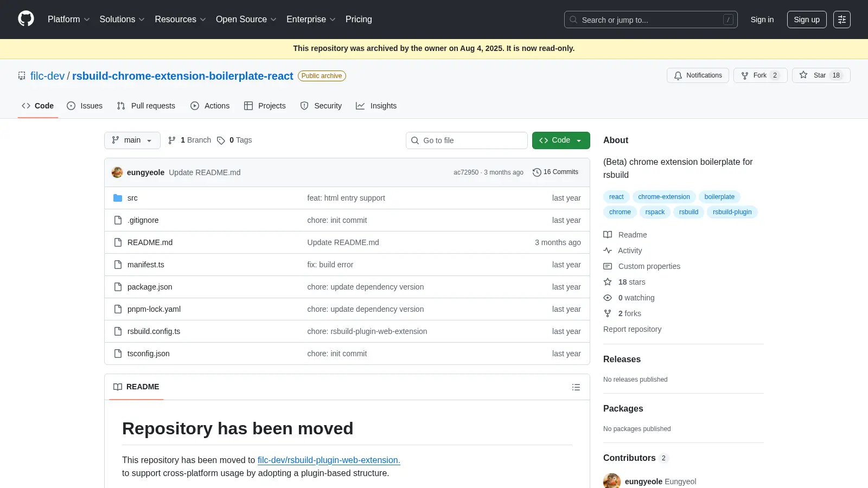Click the boilerplate topic tag
This screenshot has width=868, height=488.
tap(719, 197)
